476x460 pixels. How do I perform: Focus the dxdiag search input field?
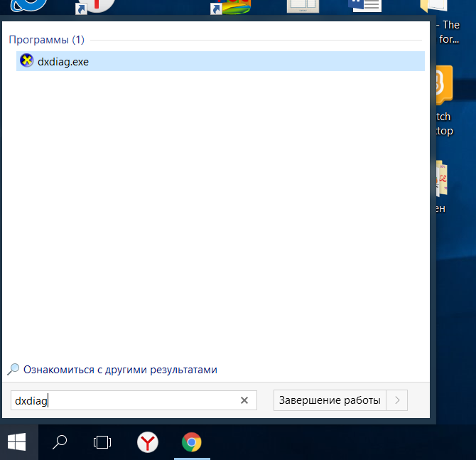click(x=134, y=400)
